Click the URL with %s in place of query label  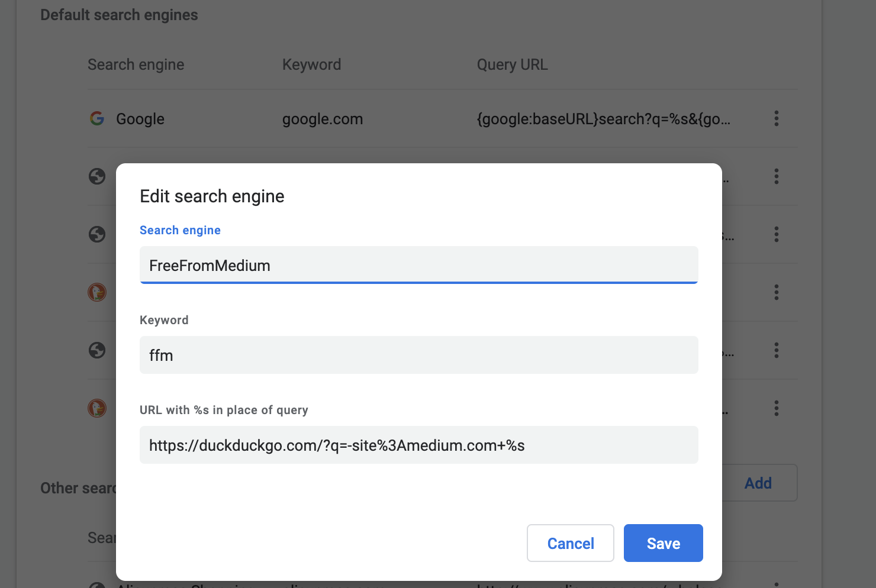pos(224,410)
